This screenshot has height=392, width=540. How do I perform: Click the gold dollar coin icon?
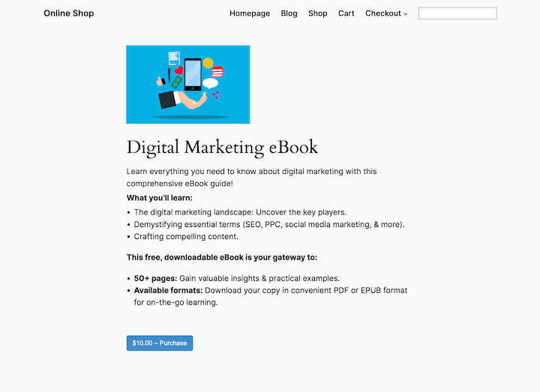pyautogui.click(x=208, y=63)
